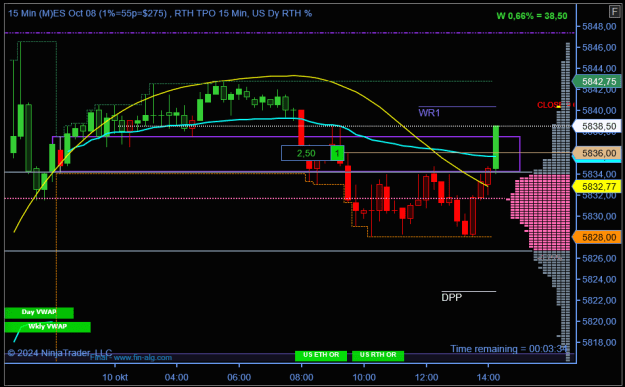Viewport: 625px width, 387px height.
Task: Select the DPP level label
Action: coord(452,297)
